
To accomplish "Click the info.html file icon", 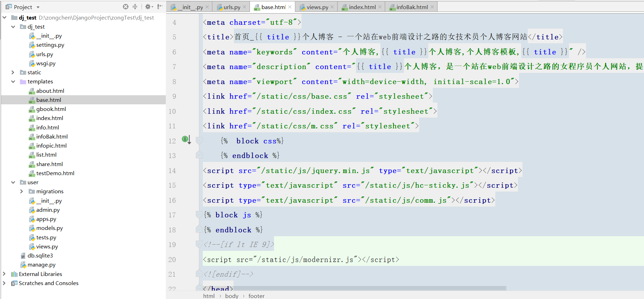I will 32,128.
